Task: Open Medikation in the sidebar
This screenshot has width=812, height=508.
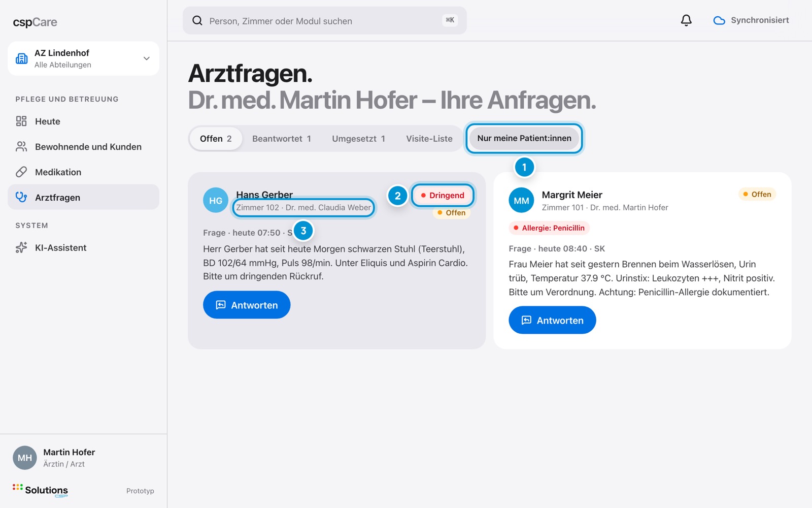Action: (83, 172)
